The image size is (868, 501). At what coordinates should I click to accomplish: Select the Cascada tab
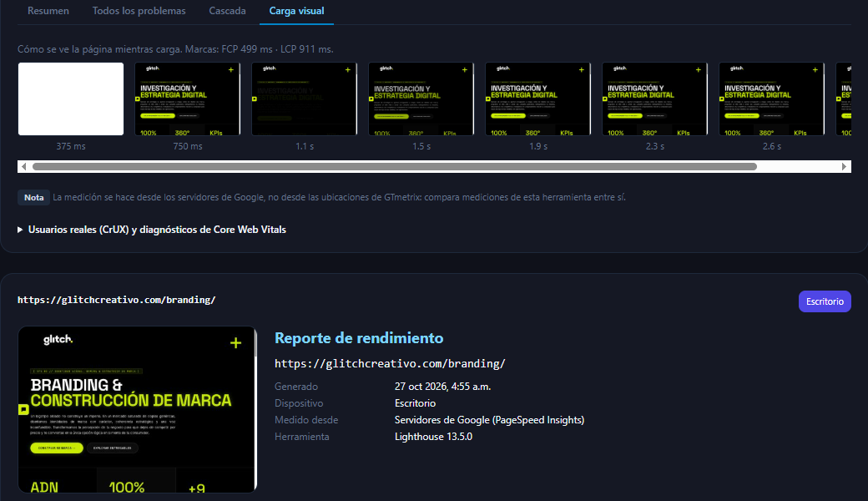tap(227, 11)
